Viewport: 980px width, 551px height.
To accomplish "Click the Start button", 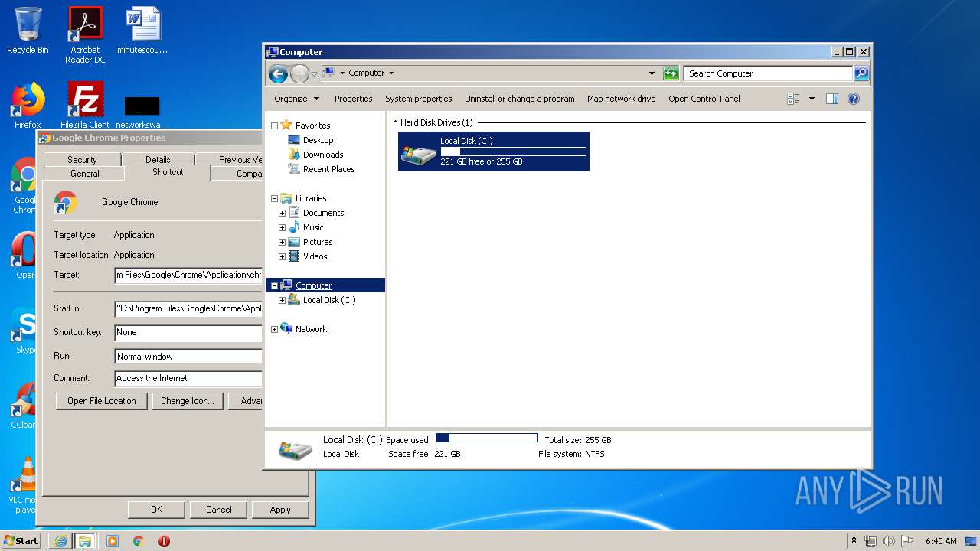I will coord(21,541).
